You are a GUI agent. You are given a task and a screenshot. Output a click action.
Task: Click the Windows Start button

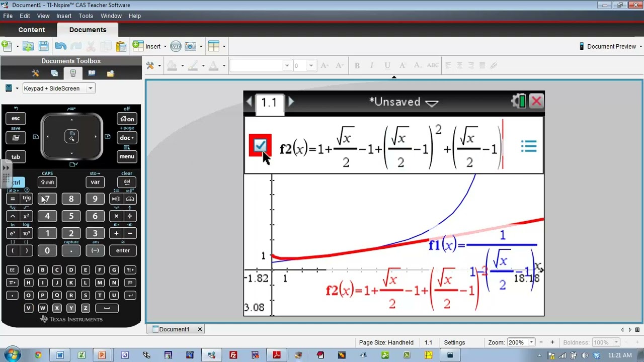pyautogui.click(x=11, y=355)
